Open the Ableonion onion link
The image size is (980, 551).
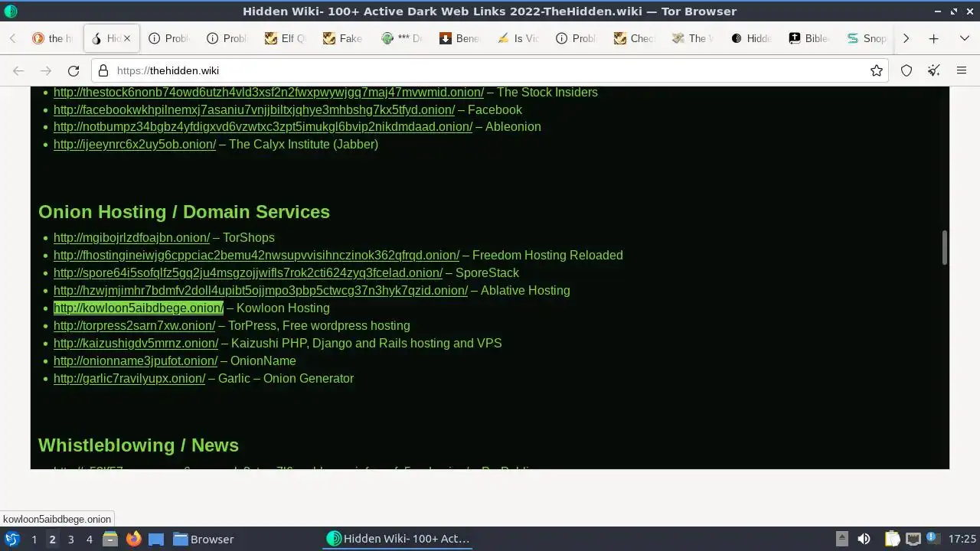click(x=263, y=127)
